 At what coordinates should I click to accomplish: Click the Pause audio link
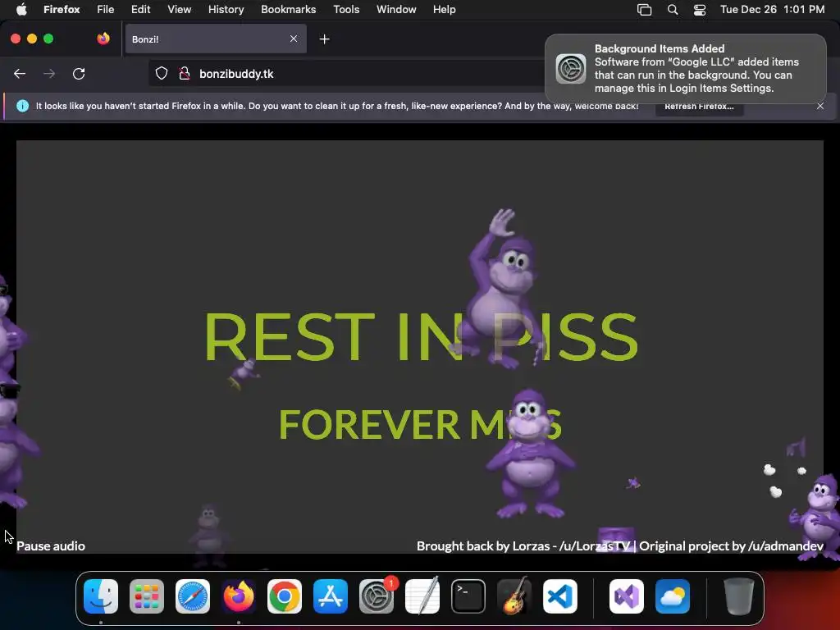tap(51, 546)
